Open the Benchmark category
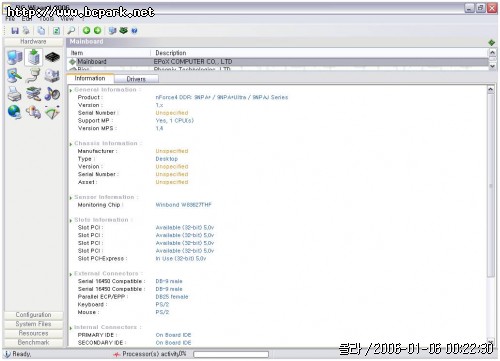This screenshot has height=361, width=500. (33, 342)
